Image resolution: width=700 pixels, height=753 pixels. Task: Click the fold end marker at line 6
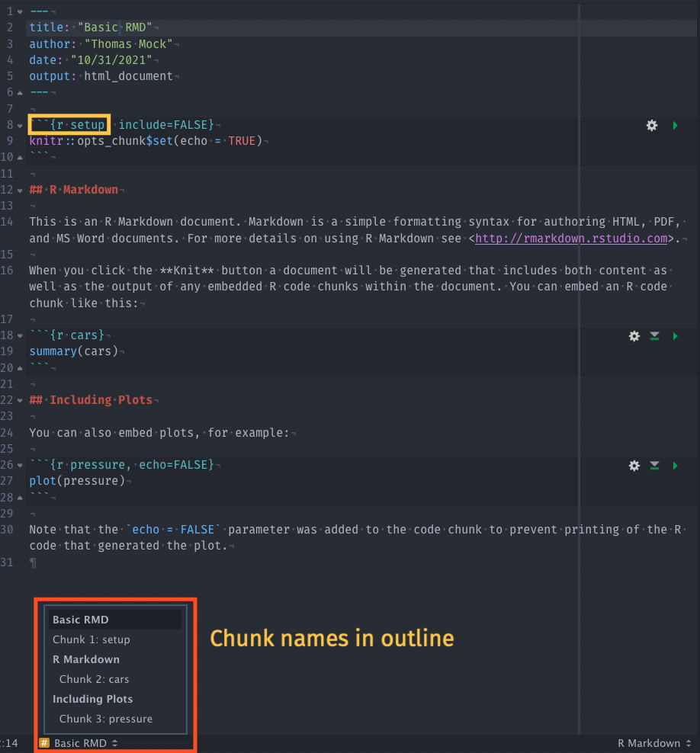[20, 92]
